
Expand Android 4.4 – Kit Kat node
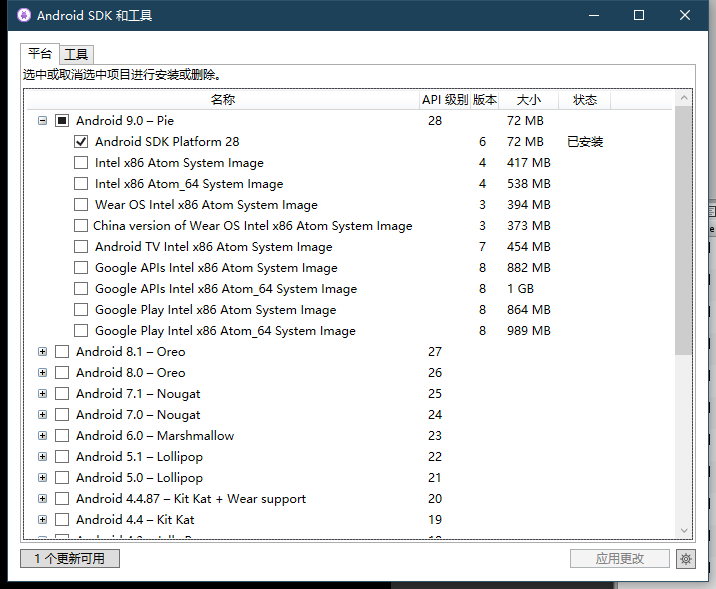pyautogui.click(x=42, y=520)
